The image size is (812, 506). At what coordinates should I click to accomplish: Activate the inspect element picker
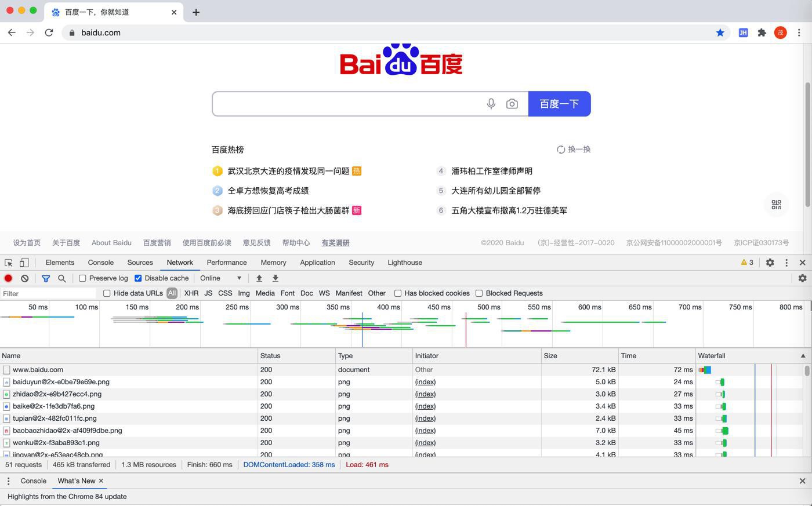point(9,263)
